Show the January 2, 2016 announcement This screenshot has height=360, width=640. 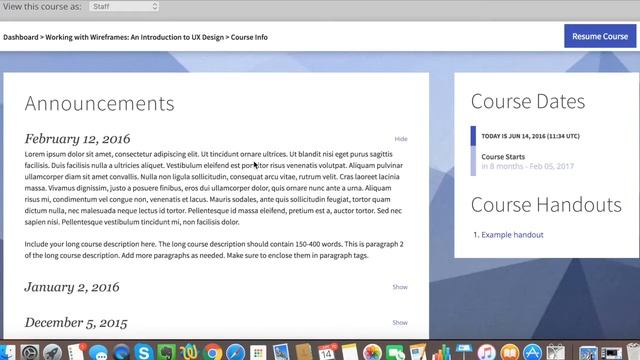point(400,287)
